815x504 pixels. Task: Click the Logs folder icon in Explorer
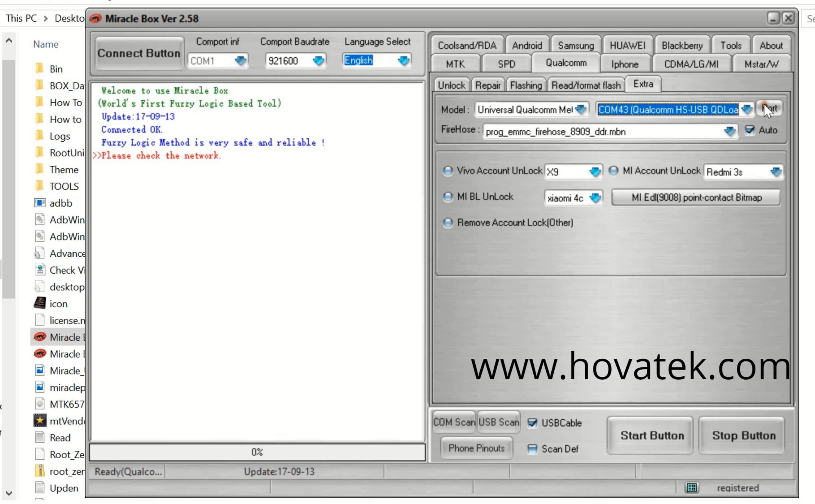pos(40,136)
